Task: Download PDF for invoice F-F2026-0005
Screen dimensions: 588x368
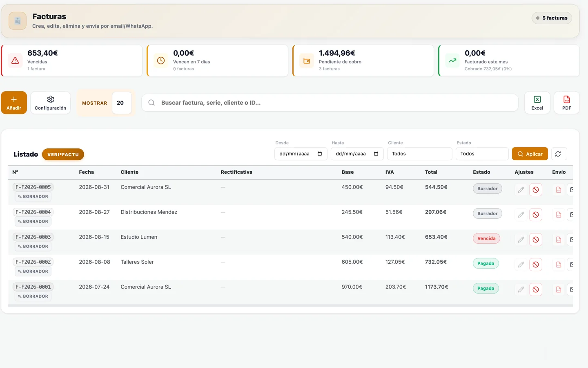Action: 559,190
